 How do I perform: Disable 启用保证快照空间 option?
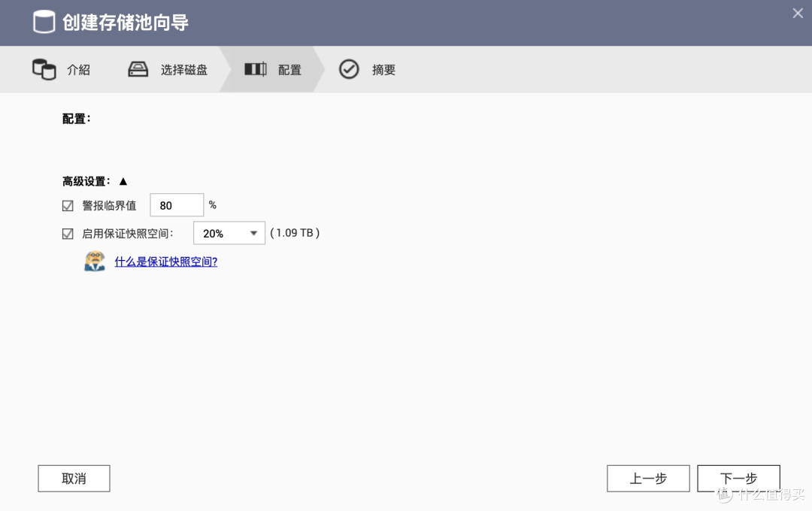pos(67,233)
